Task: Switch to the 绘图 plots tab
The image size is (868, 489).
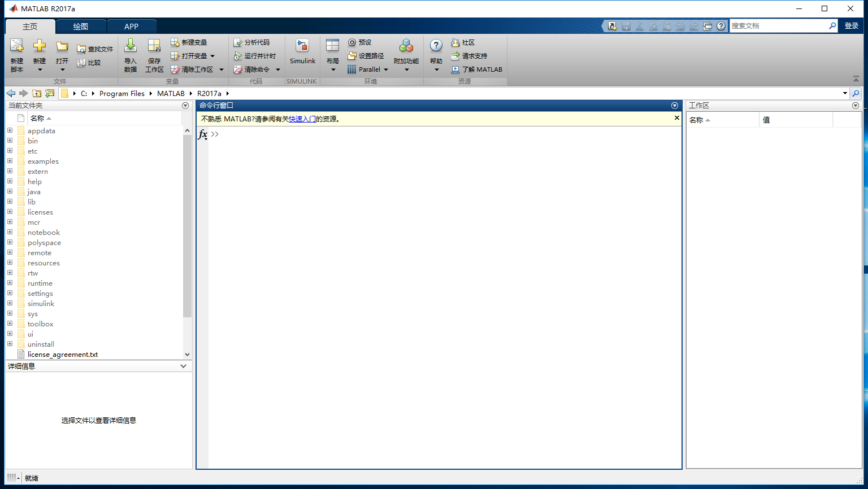Action: [x=81, y=27]
